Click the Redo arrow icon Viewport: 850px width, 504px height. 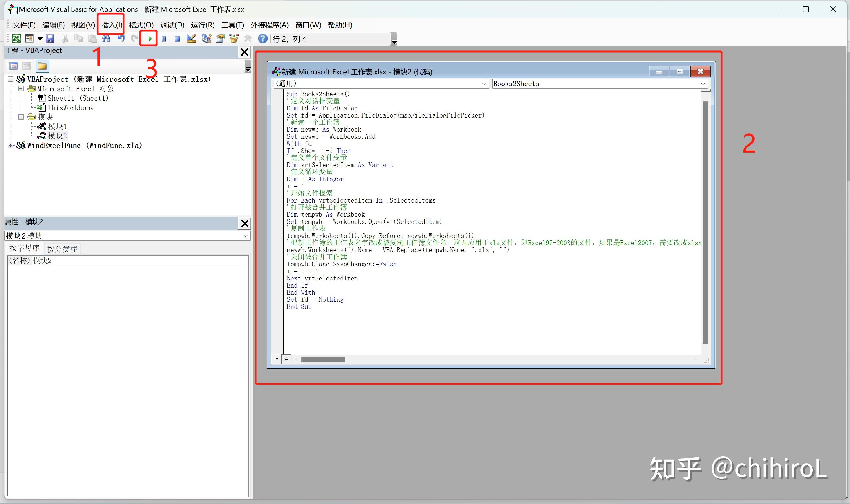pos(135,38)
